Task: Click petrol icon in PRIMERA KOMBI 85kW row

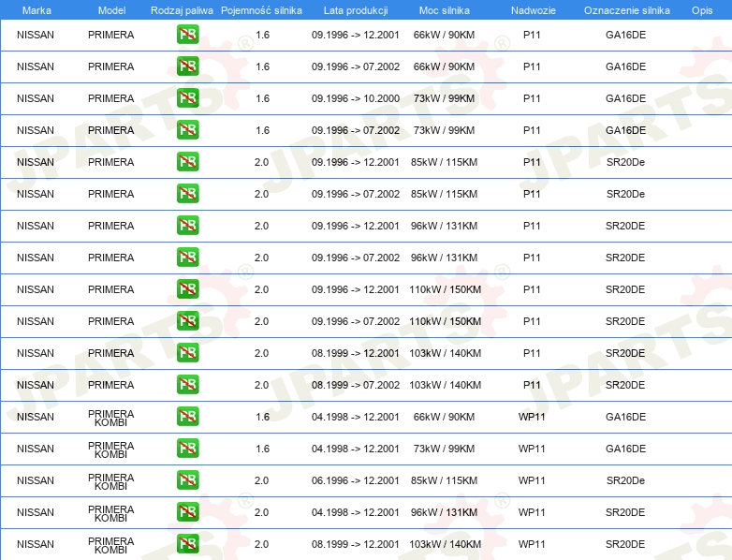Action: (x=187, y=480)
